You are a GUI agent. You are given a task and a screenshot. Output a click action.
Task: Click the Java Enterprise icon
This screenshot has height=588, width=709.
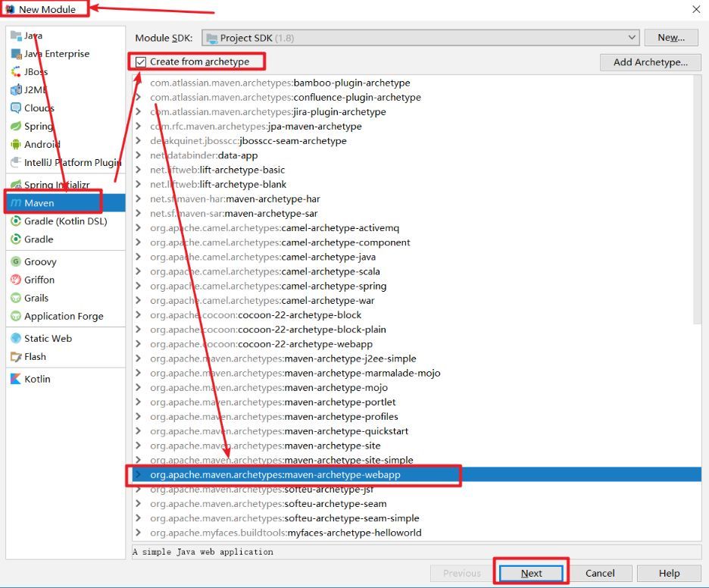click(16, 54)
